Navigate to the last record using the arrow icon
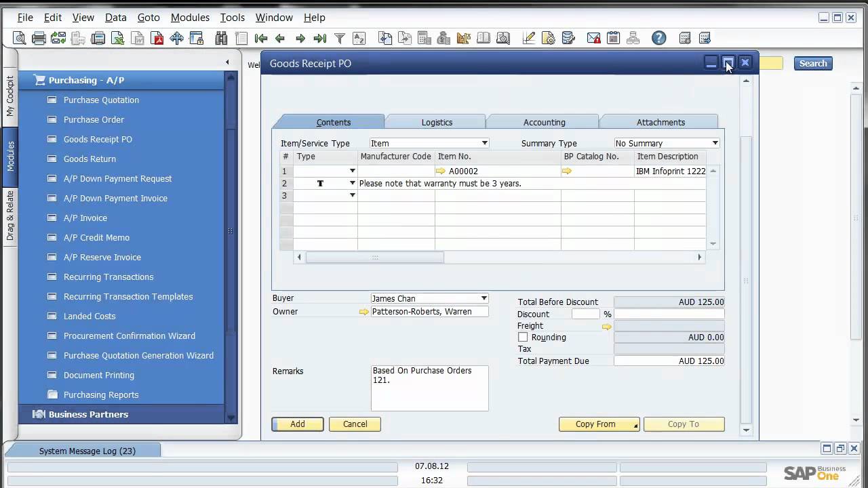The width and height of the screenshot is (868, 488). [319, 38]
